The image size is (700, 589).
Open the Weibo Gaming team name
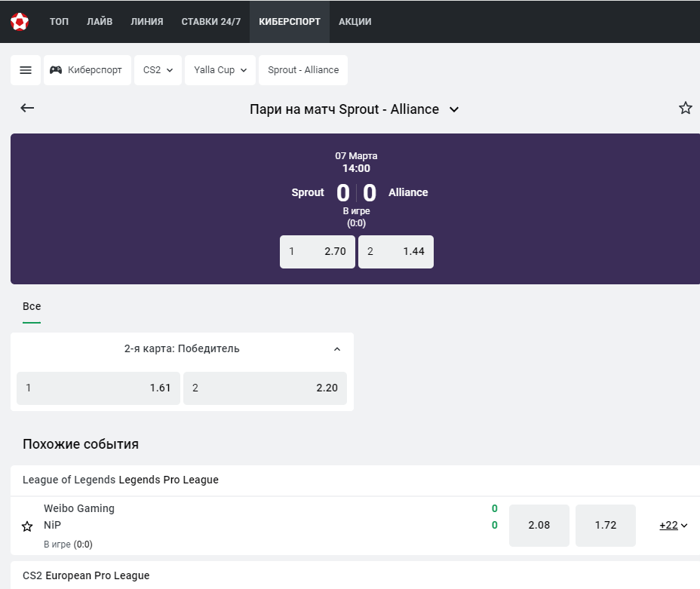pyautogui.click(x=79, y=508)
